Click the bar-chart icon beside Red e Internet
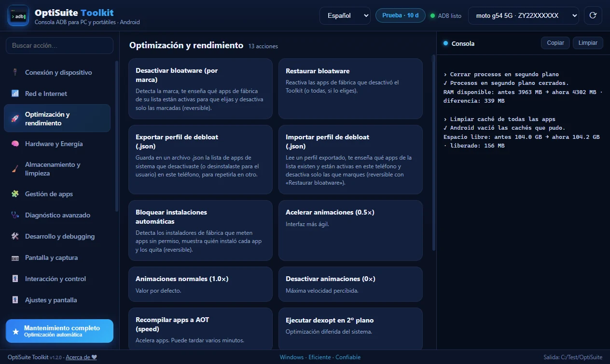 tap(15, 94)
